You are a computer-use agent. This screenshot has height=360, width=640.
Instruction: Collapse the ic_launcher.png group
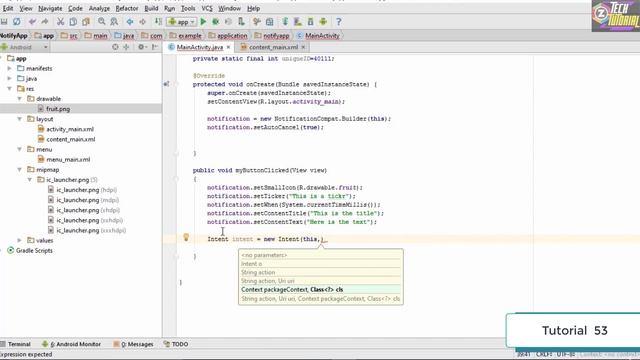pos(29,180)
